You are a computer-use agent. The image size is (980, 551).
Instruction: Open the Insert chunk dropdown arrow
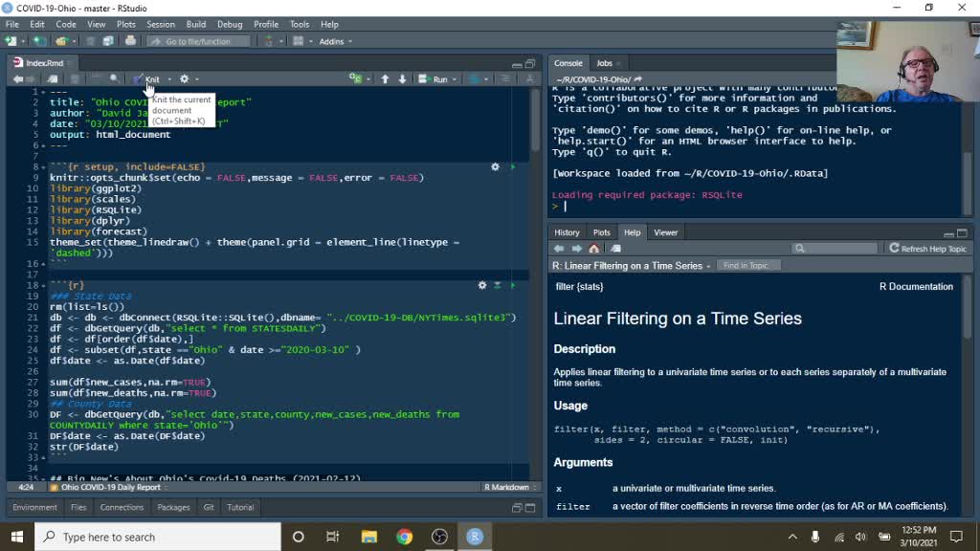click(x=368, y=79)
